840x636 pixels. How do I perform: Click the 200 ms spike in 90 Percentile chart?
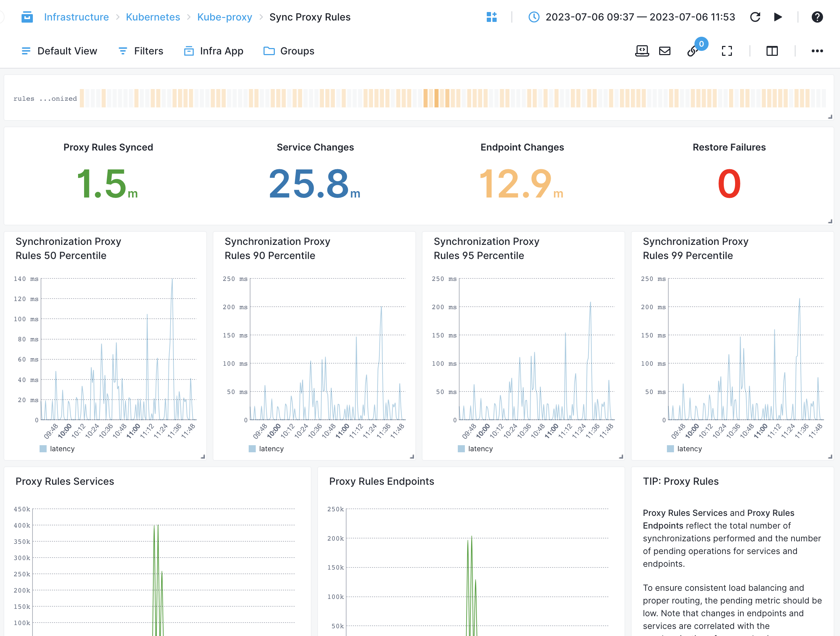coord(381,308)
